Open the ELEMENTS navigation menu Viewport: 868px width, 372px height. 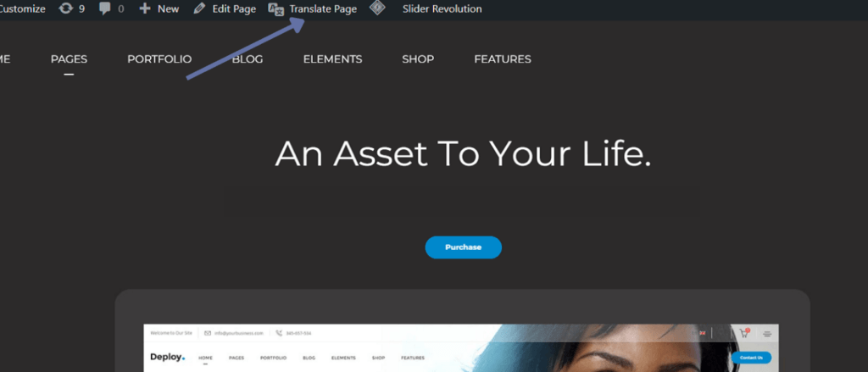(x=332, y=59)
